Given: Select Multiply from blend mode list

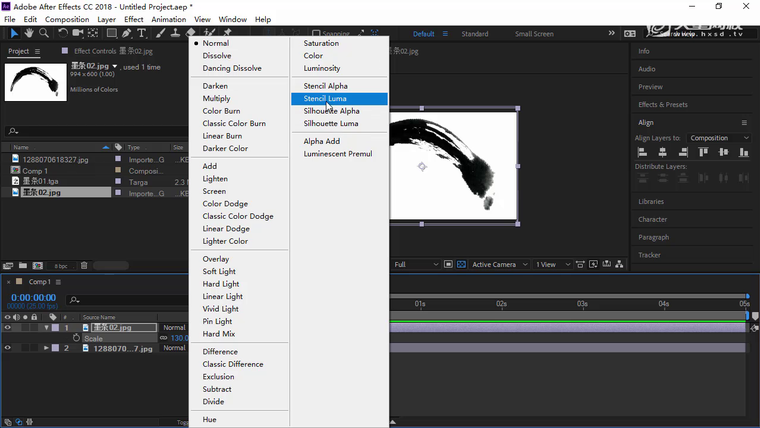Looking at the screenshot, I should 216,99.
